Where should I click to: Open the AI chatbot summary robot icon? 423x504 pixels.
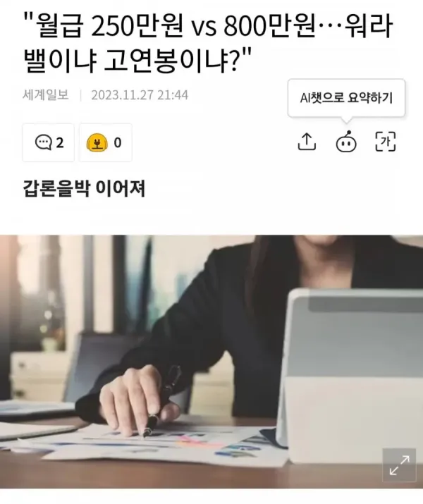tap(346, 142)
